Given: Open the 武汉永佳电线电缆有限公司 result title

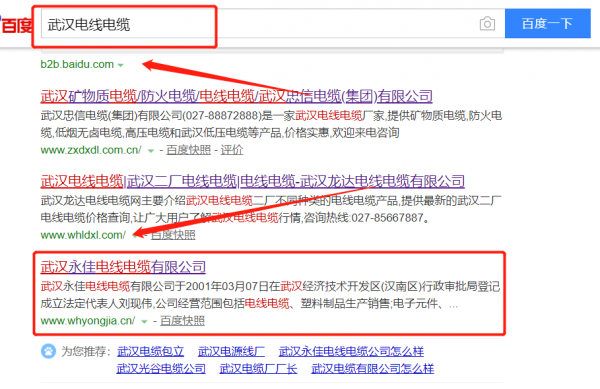Looking at the screenshot, I should (x=123, y=267).
